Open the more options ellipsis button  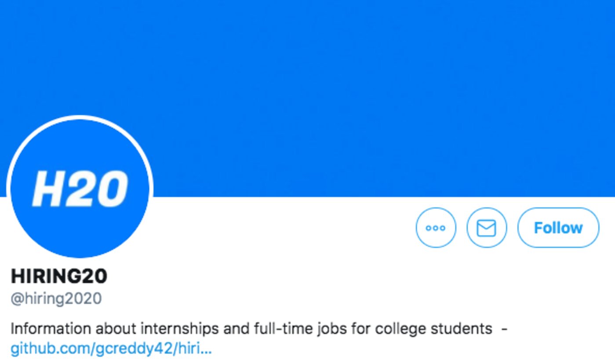436,228
